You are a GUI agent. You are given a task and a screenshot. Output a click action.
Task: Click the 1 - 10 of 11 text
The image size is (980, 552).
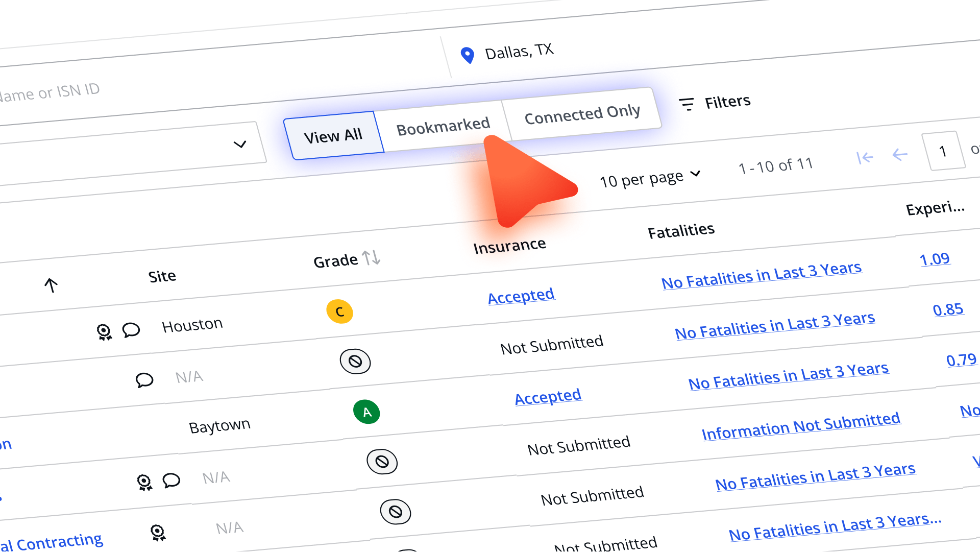[x=775, y=166]
